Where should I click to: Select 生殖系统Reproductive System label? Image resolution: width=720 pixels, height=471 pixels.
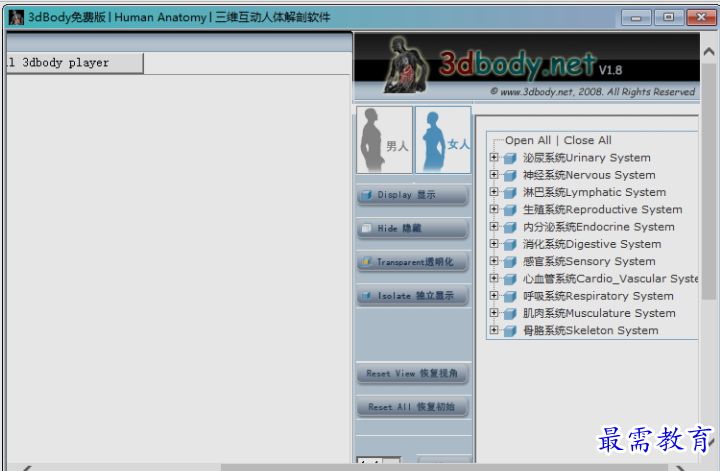(602, 210)
